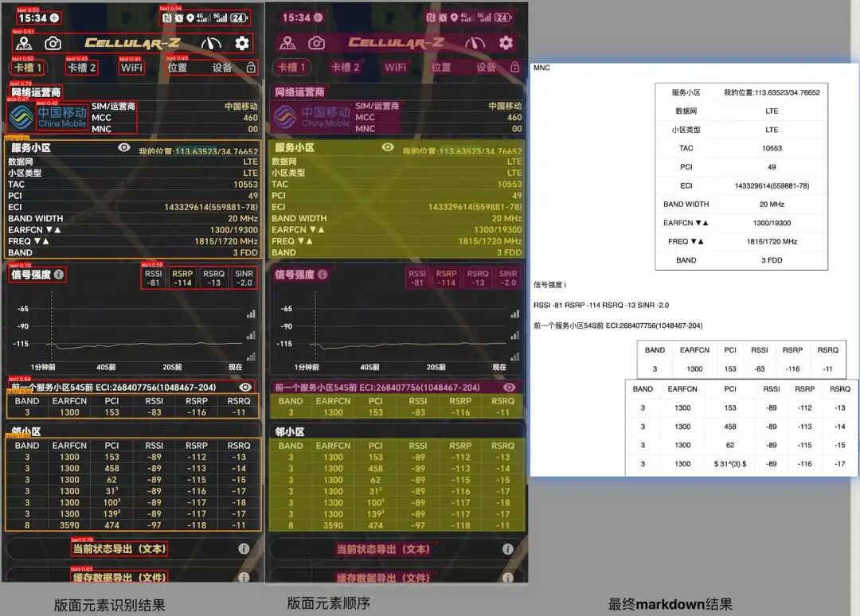Click NFC icon in element-order status bar
Image resolution: width=860 pixels, height=616 pixels.
(x=431, y=18)
